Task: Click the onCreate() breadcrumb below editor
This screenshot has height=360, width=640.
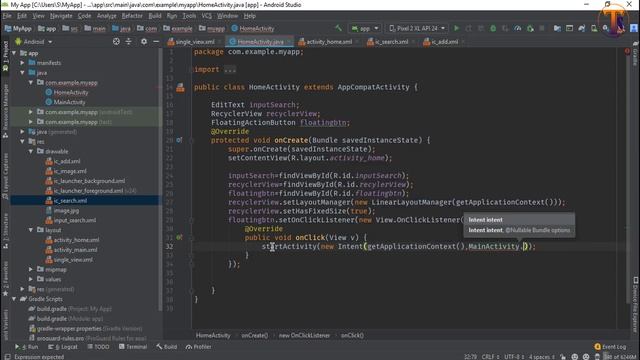Action: [x=255, y=336]
